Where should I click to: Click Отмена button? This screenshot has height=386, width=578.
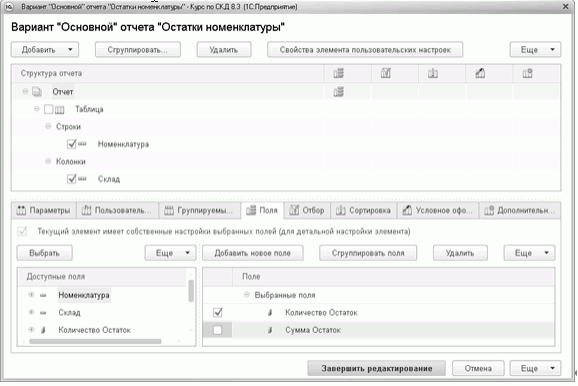coord(478,368)
